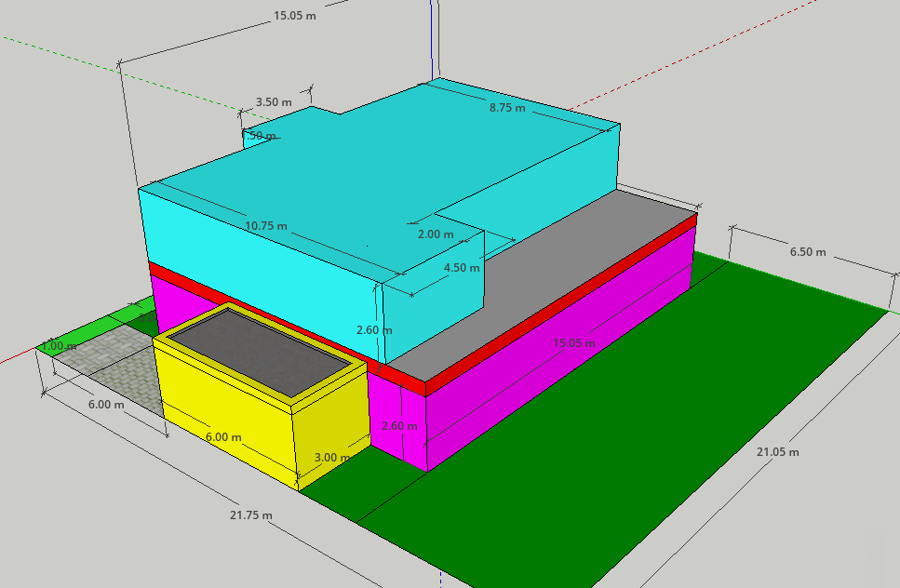Click the 4.50 m dimension text
The width and height of the screenshot is (900, 588).
(x=462, y=268)
